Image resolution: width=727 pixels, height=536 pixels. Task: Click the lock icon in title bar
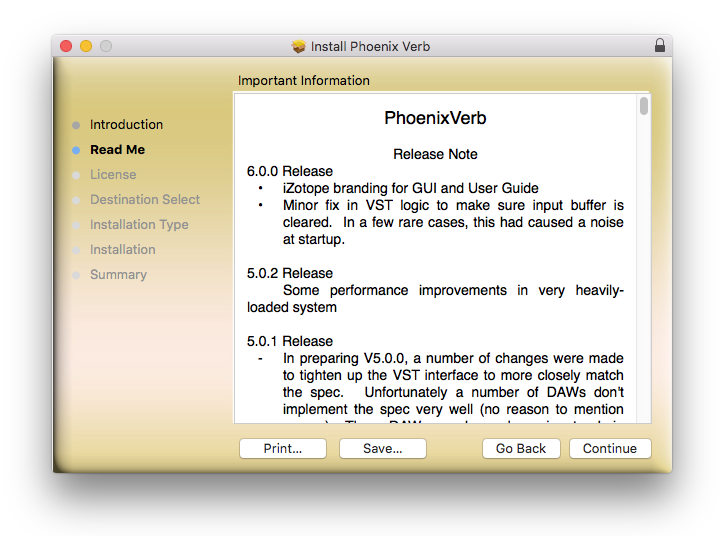(x=660, y=45)
